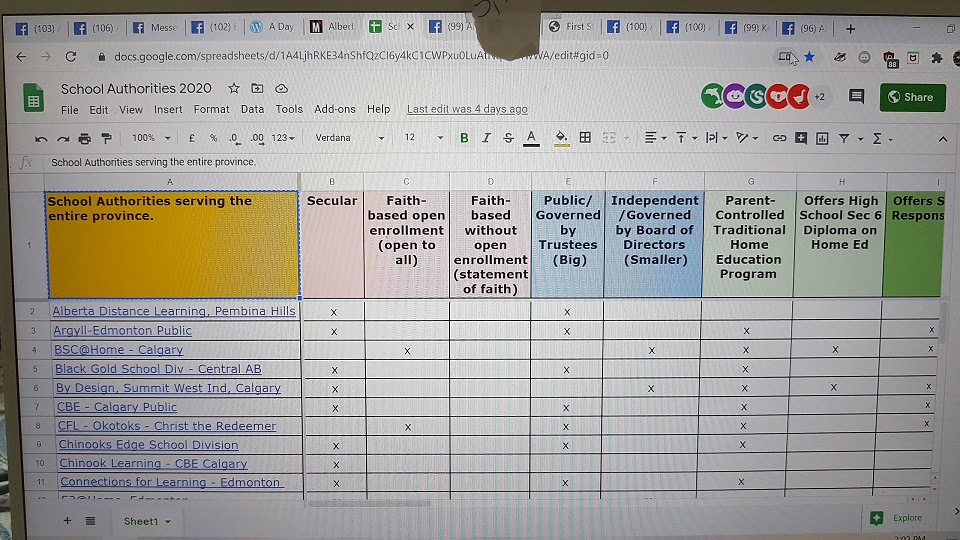Format as currency with pound icon
Screen dimensions: 960x540
coord(192,138)
